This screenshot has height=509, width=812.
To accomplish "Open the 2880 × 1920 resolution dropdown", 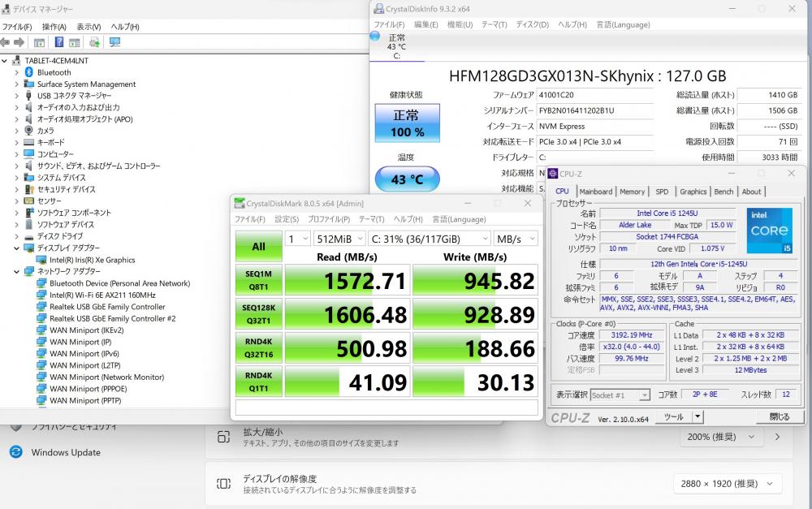I will 727,484.
